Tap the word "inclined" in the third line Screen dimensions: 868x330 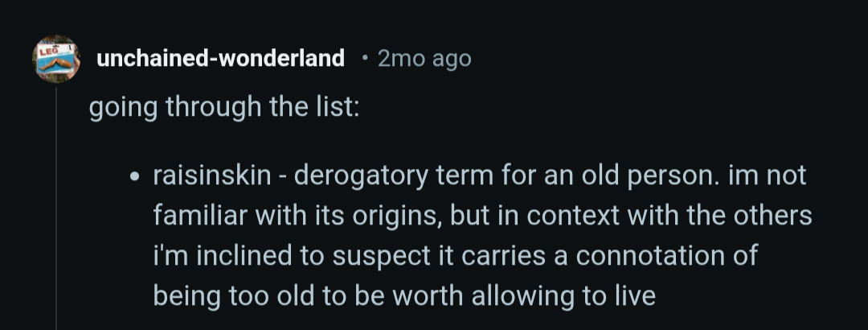[253, 256]
